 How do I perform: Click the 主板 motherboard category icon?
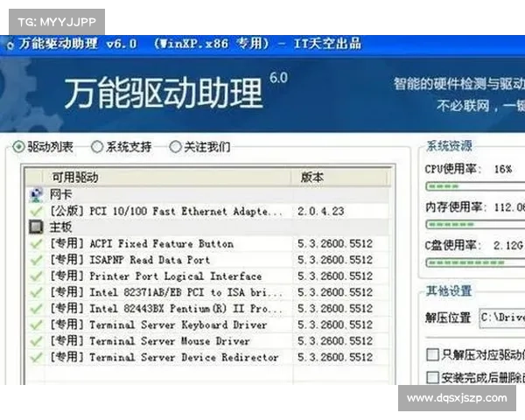[x=36, y=227]
